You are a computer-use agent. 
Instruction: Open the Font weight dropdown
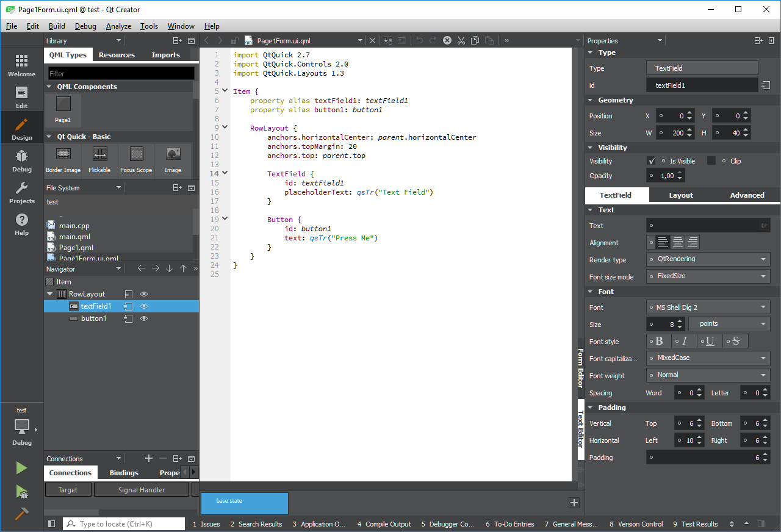pyautogui.click(x=708, y=375)
